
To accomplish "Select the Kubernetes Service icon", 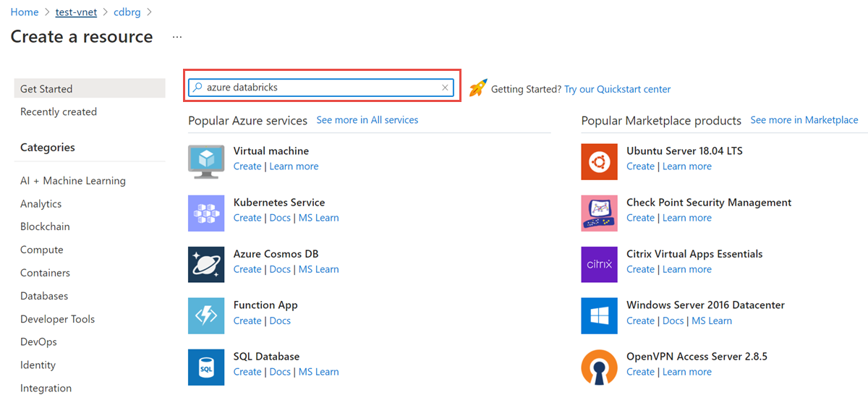I will pyautogui.click(x=206, y=213).
